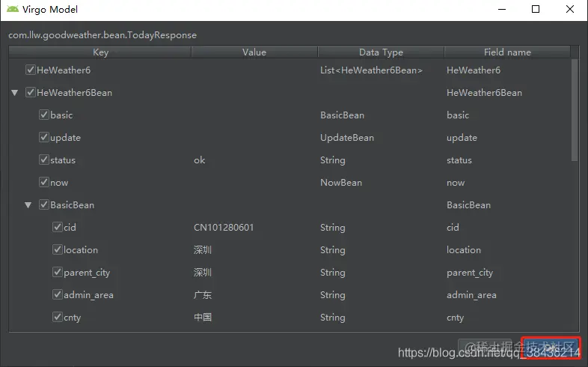The width and height of the screenshot is (588, 367).
Task: Click the Cancel button
Action: (486, 348)
